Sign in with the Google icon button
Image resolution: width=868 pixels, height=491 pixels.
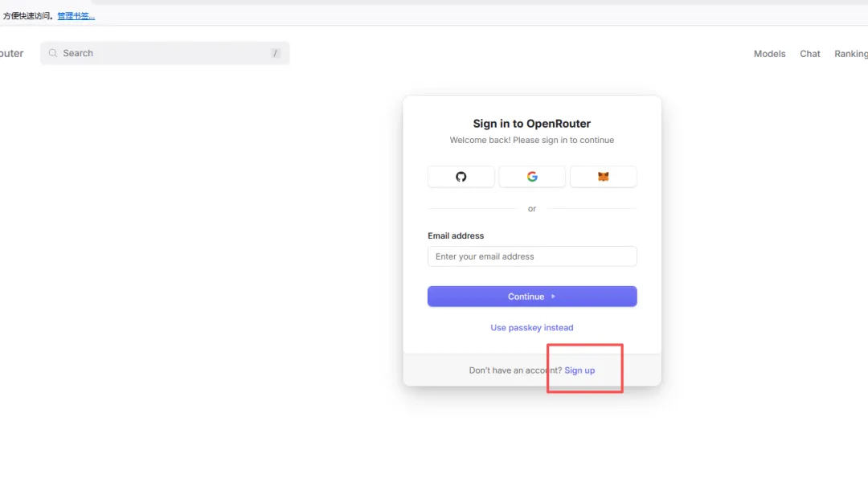[x=532, y=177]
